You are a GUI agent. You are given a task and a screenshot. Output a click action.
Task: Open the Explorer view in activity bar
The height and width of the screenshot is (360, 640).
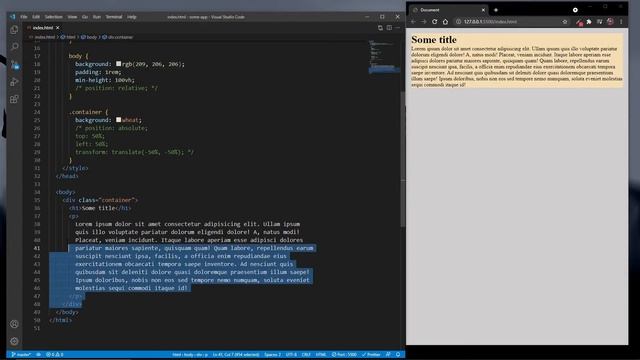click(14, 30)
